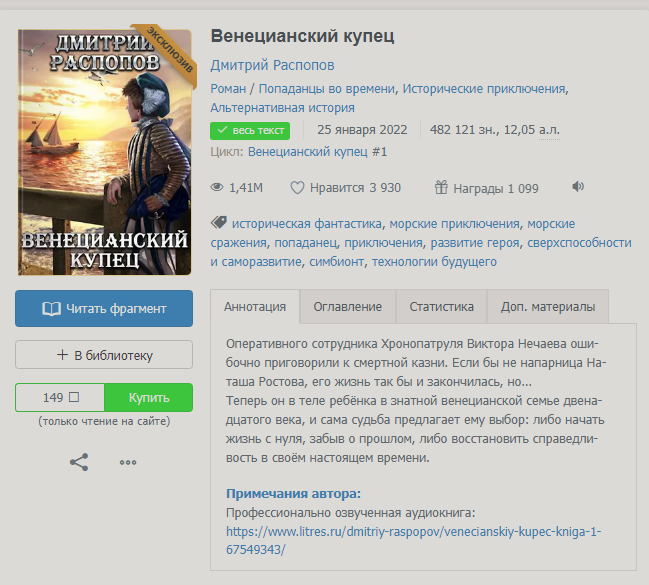Open author link Дмитрий Распопов
This screenshot has width=649, height=585.
coord(272,65)
